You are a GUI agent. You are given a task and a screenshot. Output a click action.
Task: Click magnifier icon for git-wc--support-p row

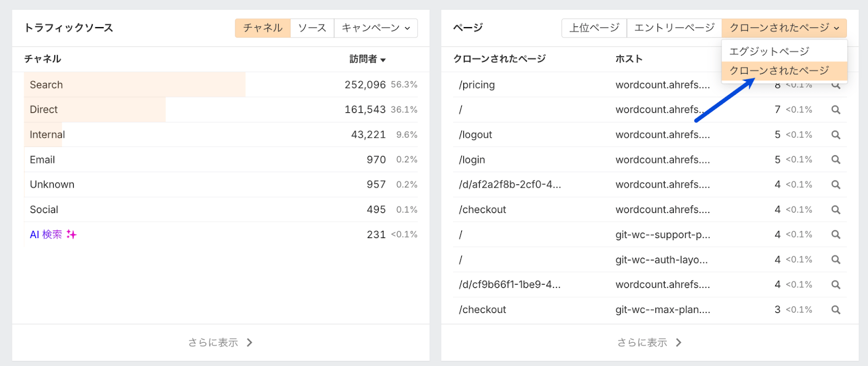(x=835, y=235)
